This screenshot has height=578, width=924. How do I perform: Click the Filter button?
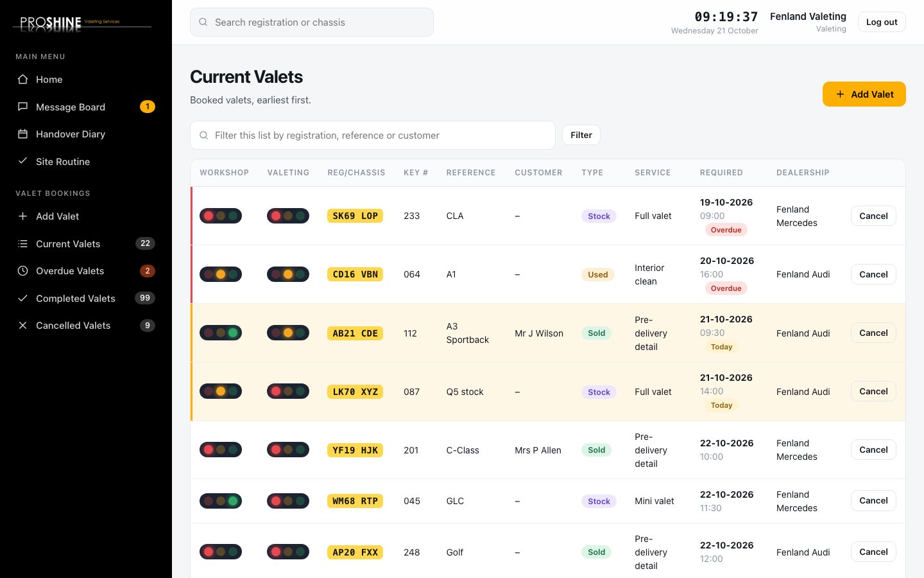click(581, 135)
